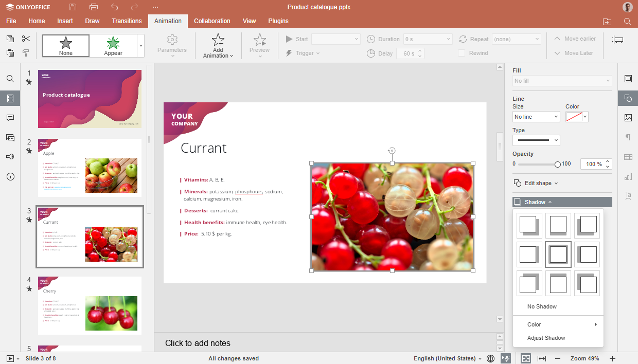Open the Search panel in left sidebar
The width and height of the screenshot is (638, 364).
(10, 79)
